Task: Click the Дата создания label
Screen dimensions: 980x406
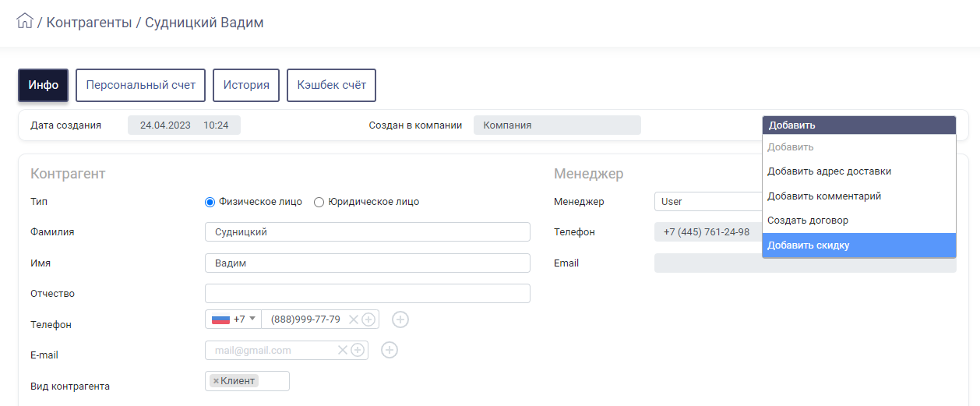Action: pyautogui.click(x=65, y=125)
